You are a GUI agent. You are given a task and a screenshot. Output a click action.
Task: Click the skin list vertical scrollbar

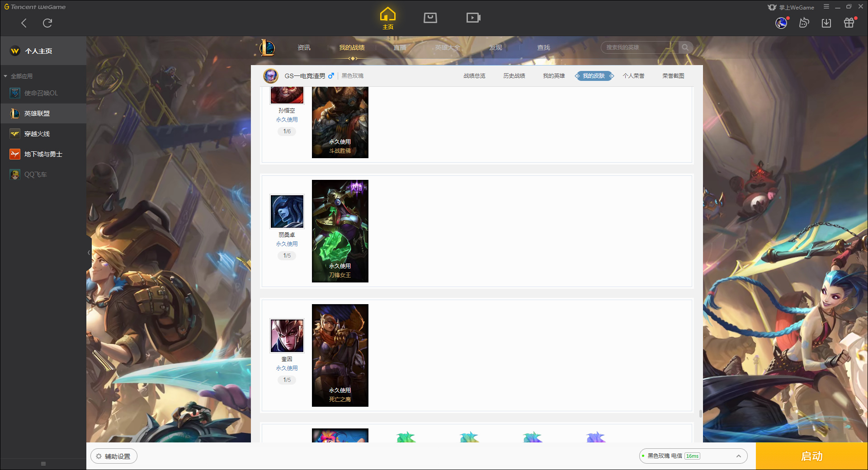tap(700, 414)
